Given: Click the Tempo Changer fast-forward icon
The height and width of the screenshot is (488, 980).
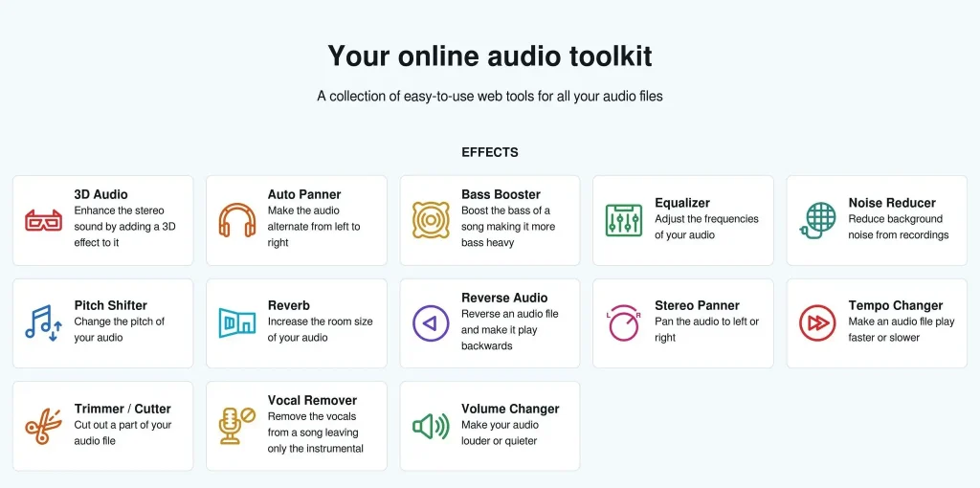Looking at the screenshot, I should click(817, 323).
